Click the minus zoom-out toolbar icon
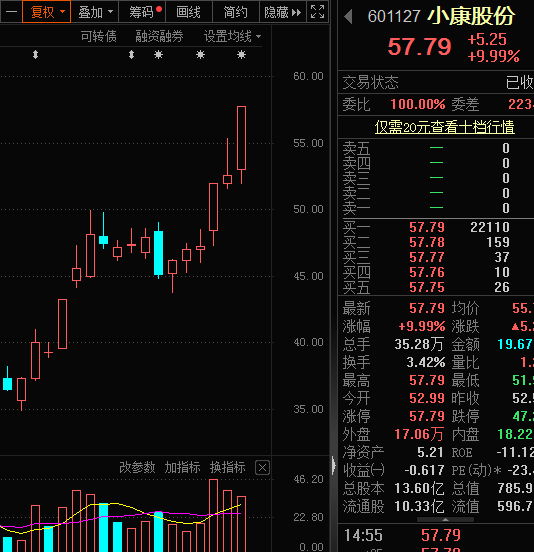This screenshot has width=534, height=552. tap(11, 12)
